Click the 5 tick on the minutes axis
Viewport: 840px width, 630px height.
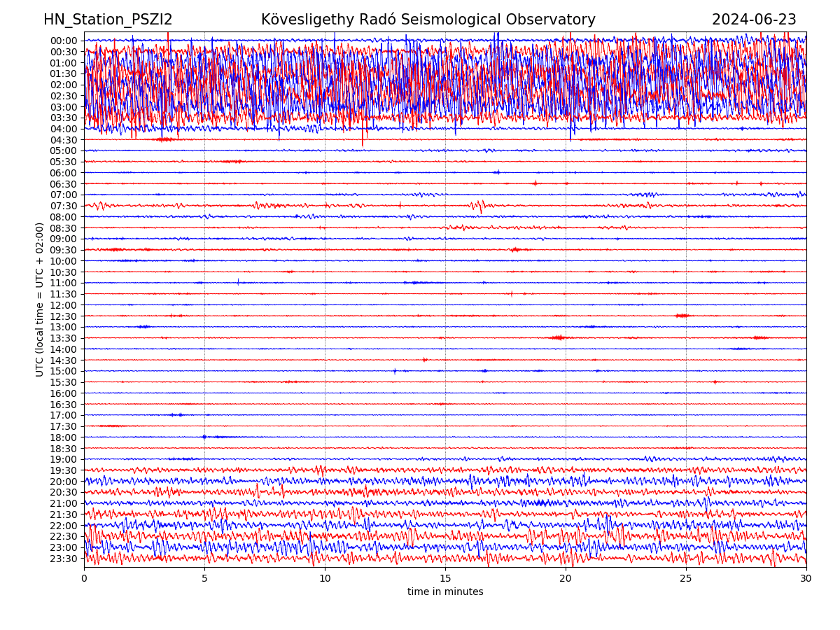[x=204, y=578]
